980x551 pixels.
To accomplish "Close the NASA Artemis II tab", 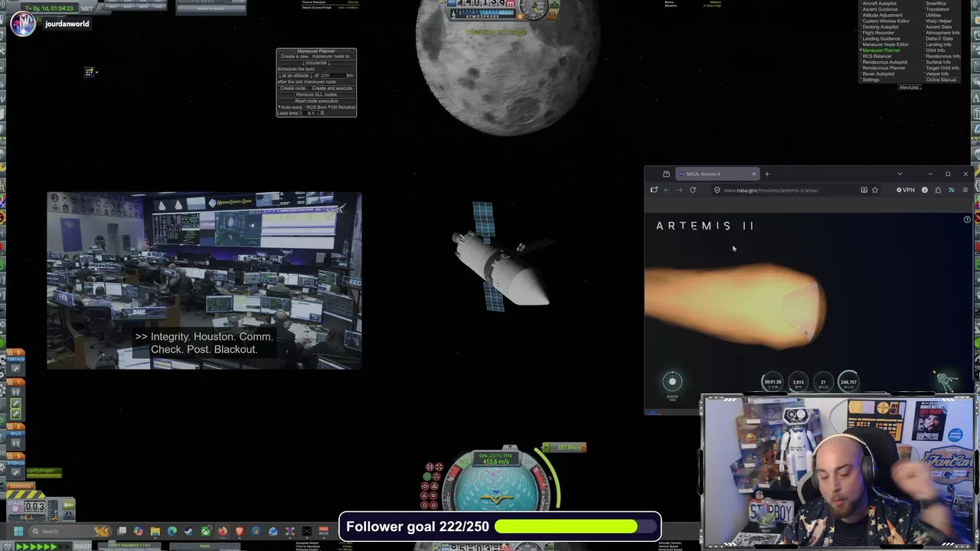I will point(754,174).
